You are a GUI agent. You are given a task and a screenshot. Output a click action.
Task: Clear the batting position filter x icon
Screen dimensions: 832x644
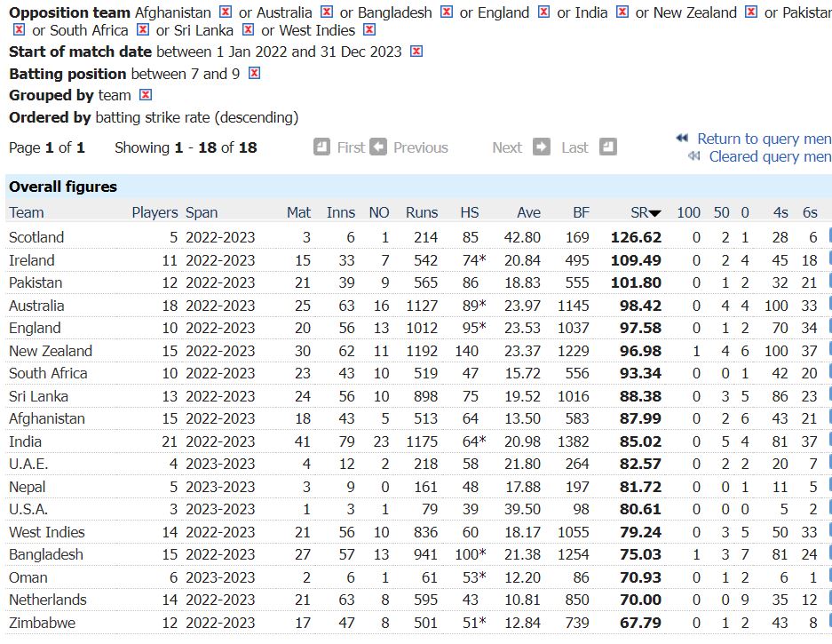click(x=254, y=74)
